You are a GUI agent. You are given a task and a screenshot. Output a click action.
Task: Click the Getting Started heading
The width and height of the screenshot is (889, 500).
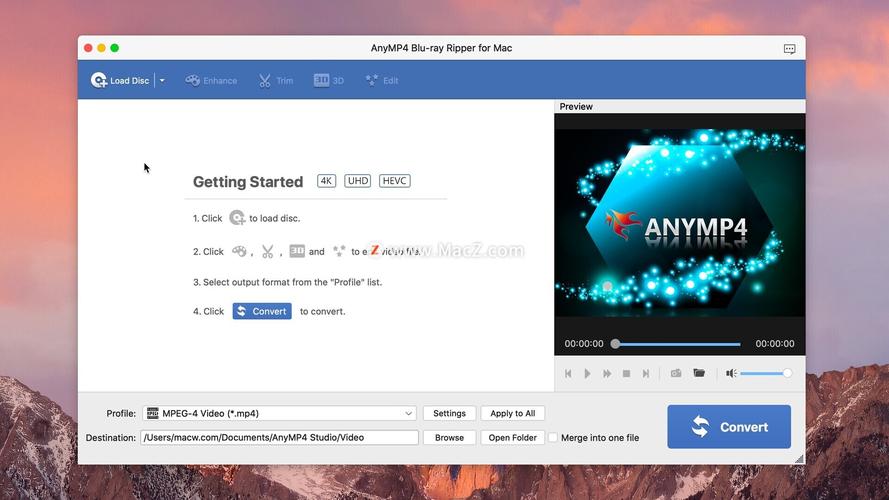click(x=248, y=181)
